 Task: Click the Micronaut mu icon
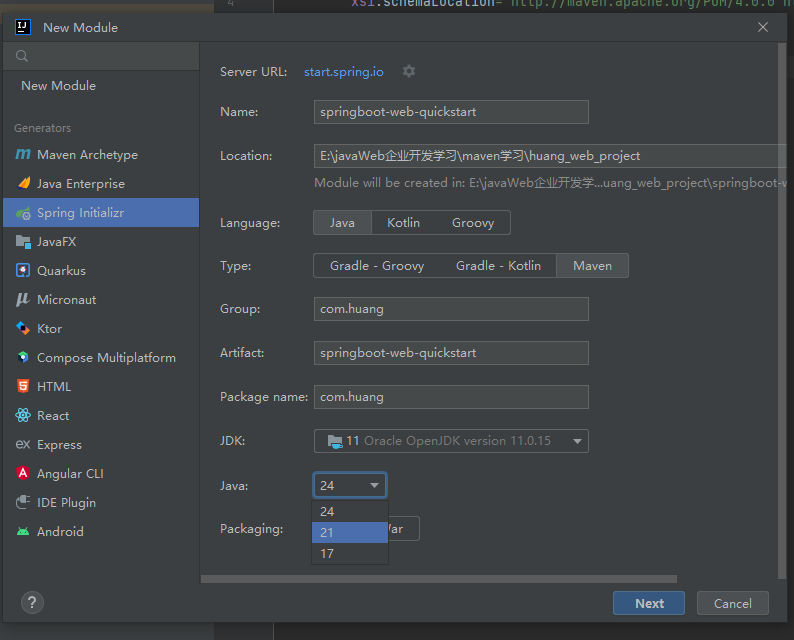(23, 299)
